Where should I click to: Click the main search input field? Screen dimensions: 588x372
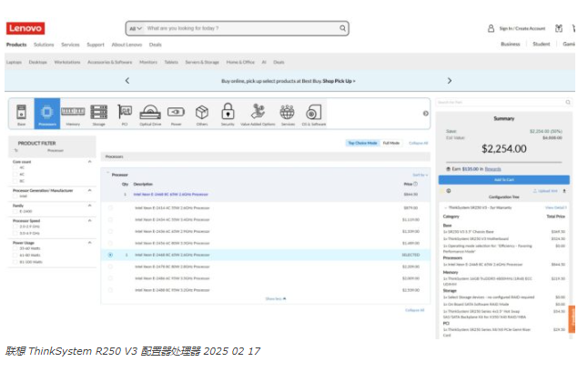click(240, 28)
